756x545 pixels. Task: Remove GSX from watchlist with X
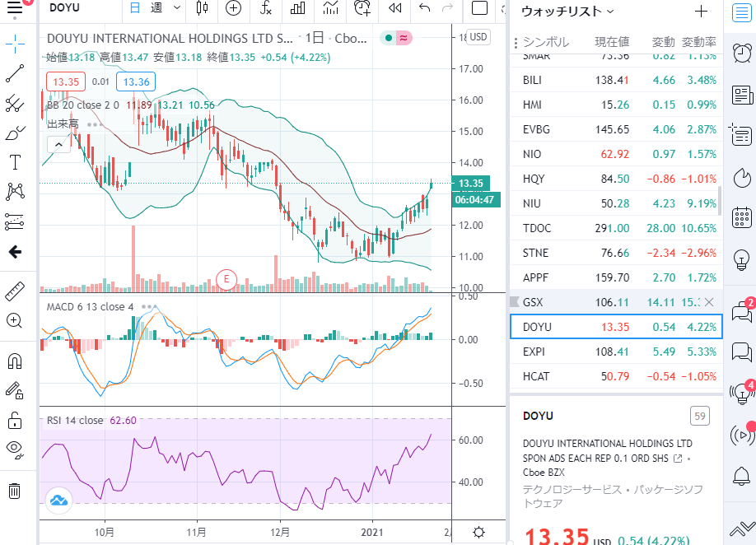tap(709, 302)
